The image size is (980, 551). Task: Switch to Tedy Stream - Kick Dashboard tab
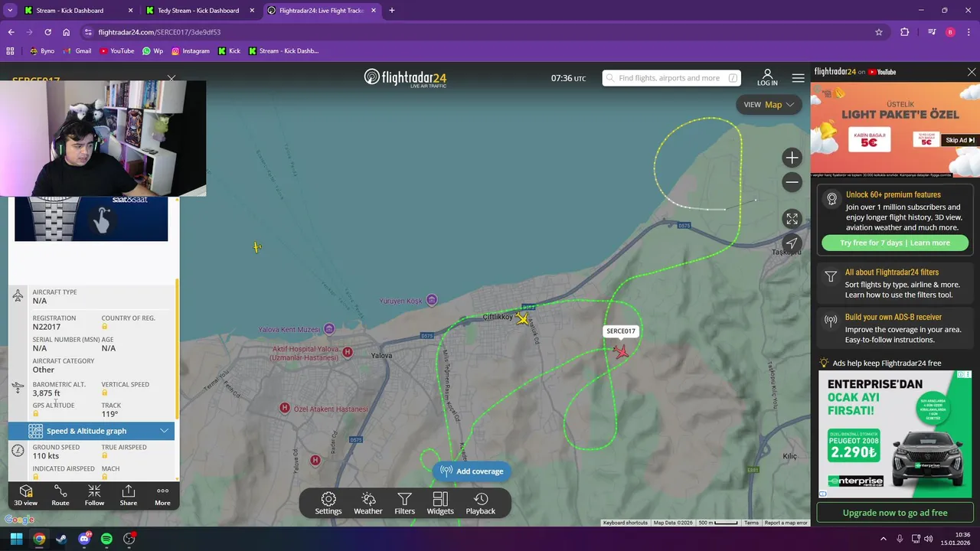pos(198,11)
